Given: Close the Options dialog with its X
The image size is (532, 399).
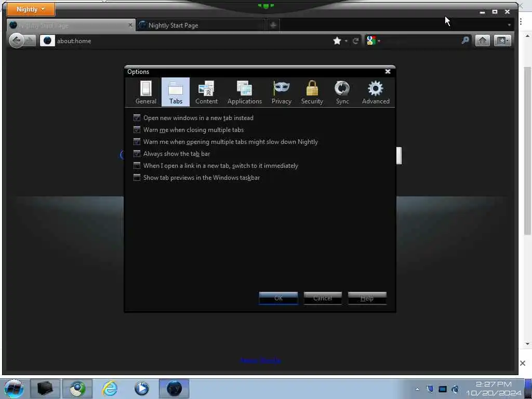Looking at the screenshot, I should [x=388, y=72].
